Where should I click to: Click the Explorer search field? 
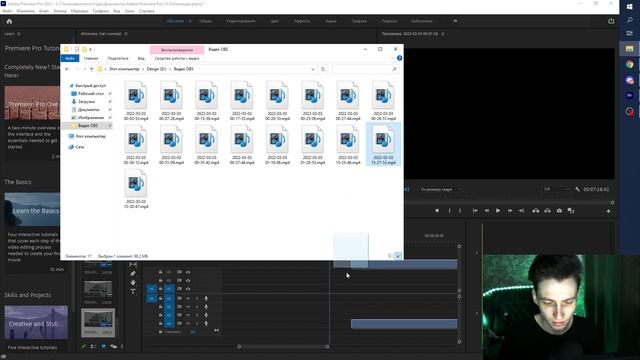[x=365, y=69]
